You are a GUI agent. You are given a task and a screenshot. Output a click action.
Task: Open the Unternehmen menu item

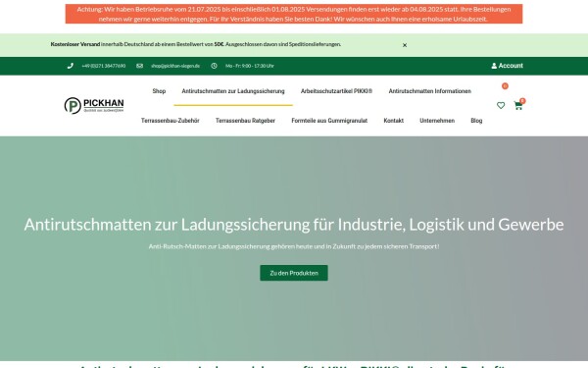(437, 121)
